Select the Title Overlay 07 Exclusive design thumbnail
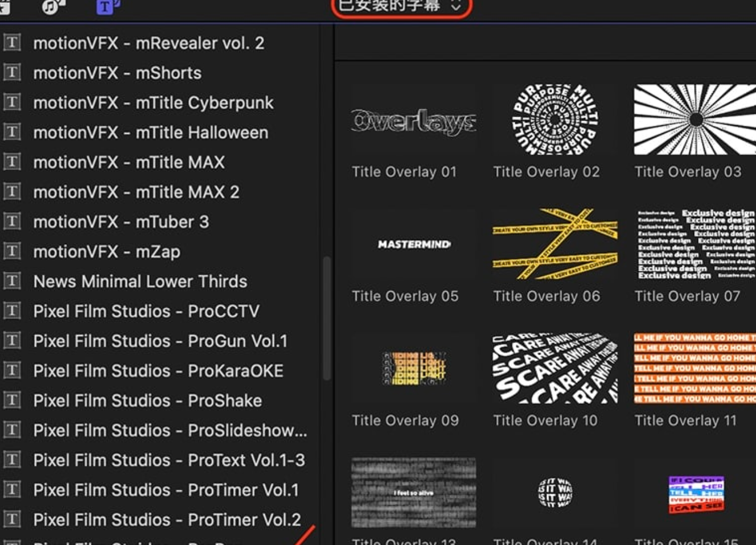Viewport: 756px width, 545px height. click(695, 244)
